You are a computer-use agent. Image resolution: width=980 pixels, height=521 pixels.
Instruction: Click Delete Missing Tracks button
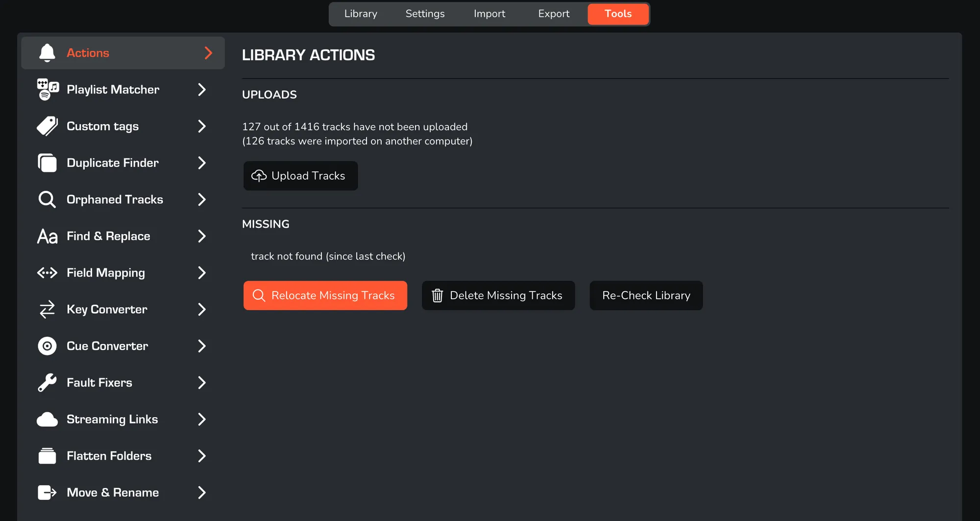pos(498,295)
